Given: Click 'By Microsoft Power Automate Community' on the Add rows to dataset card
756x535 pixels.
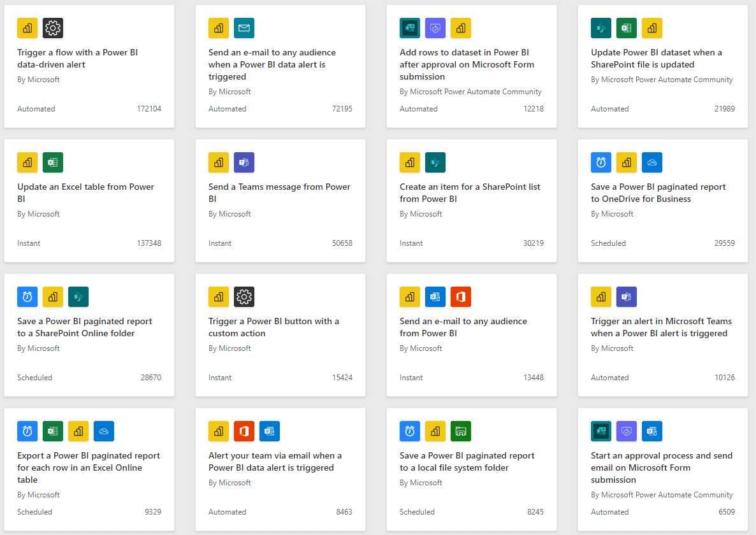Looking at the screenshot, I should tap(470, 92).
